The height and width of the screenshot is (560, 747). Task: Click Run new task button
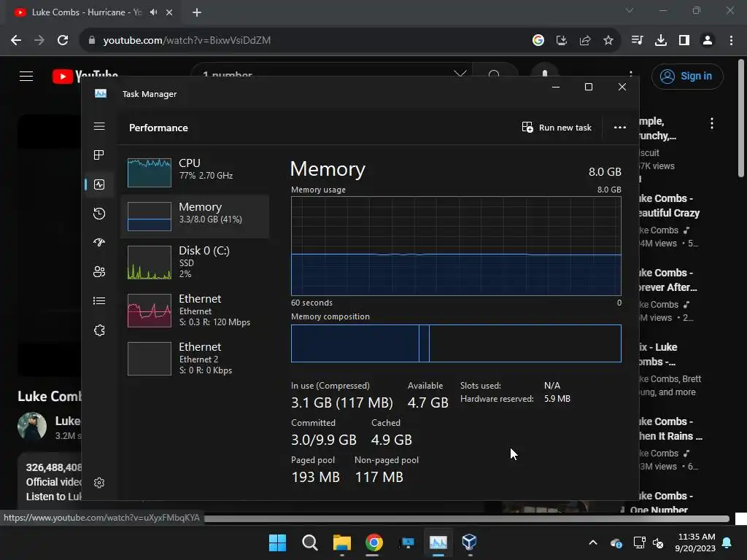point(557,128)
